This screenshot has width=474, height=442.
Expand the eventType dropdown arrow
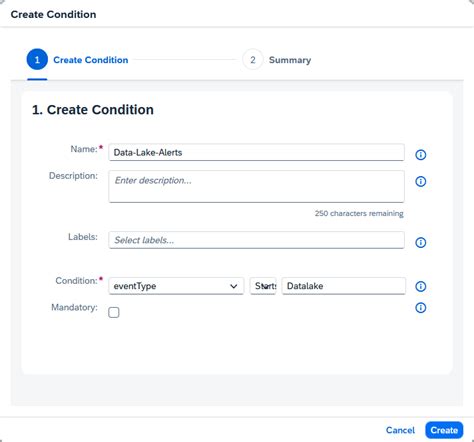[234, 286]
